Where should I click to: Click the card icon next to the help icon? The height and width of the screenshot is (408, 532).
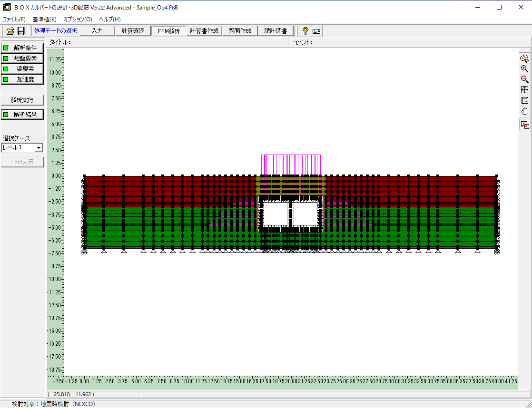316,31
